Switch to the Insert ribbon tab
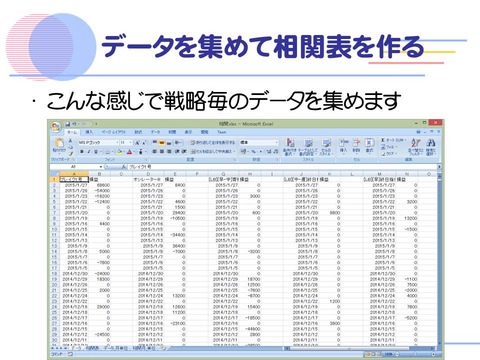 click(89, 132)
